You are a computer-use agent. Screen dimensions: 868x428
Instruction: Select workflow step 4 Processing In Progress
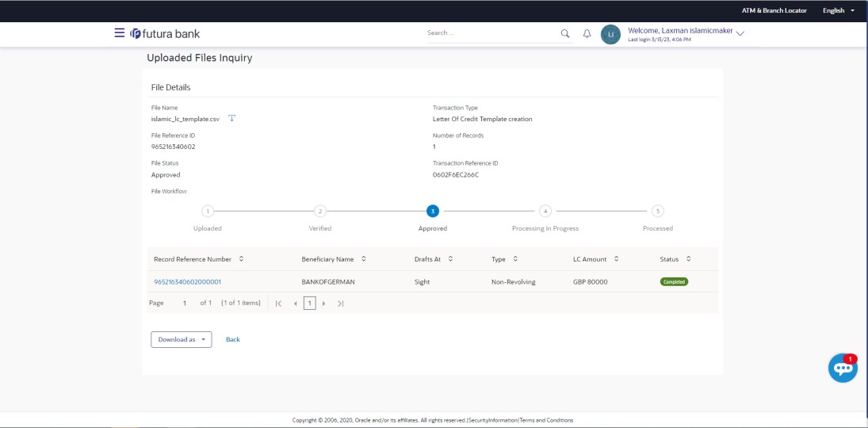pyautogui.click(x=545, y=211)
